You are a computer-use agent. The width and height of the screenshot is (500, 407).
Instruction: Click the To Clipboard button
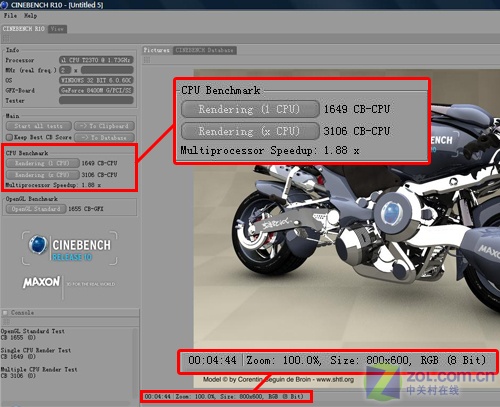[104, 126]
